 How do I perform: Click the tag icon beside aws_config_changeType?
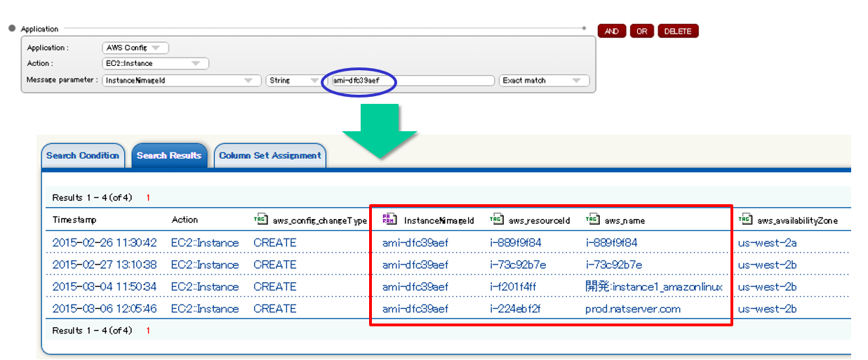tap(260, 220)
